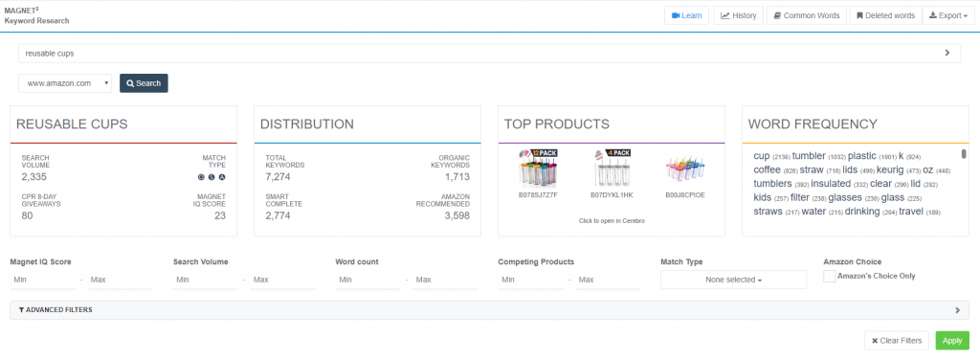
Task: Click the word 'plastic' in Word Frequency
Action: (862, 156)
